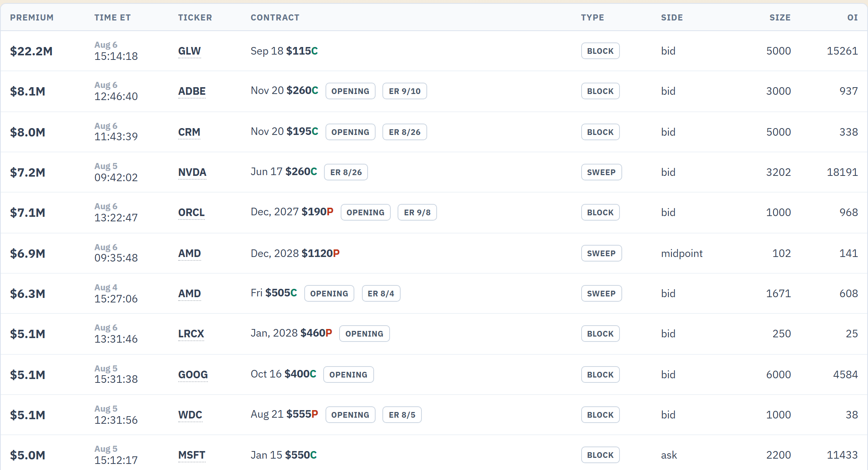Click the BLOCK badge in the MSFT row
Image resolution: width=868 pixels, height=470 pixels.
pos(601,455)
